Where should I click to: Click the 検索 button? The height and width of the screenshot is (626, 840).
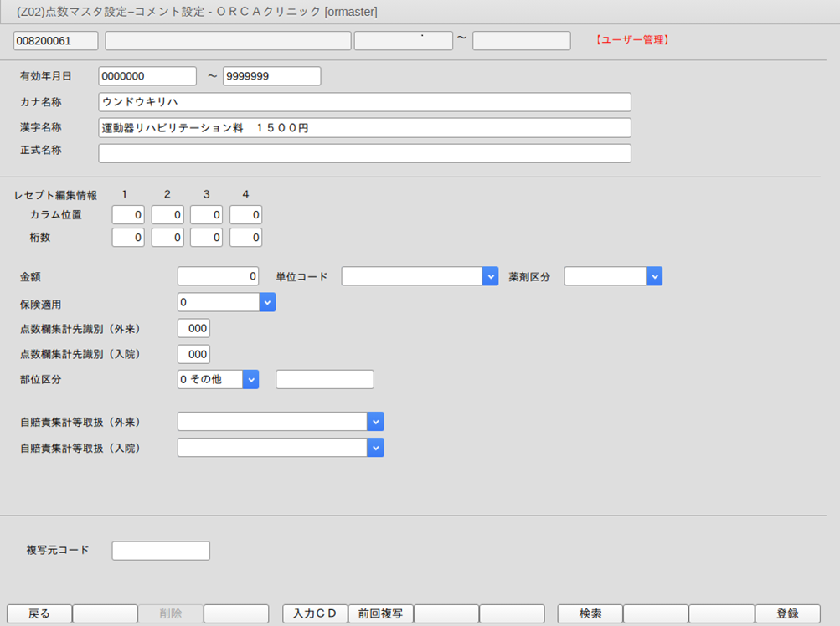[590, 613]
